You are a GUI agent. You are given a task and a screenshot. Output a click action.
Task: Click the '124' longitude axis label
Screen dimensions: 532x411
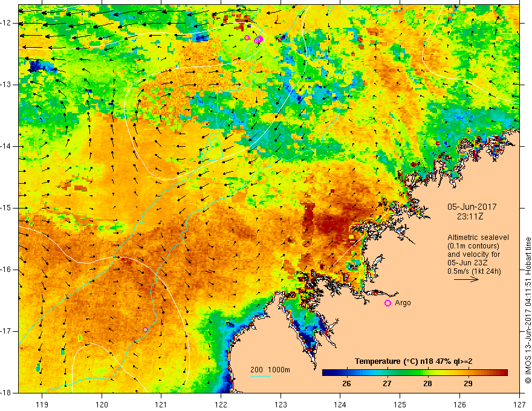[x=340, y=404]
